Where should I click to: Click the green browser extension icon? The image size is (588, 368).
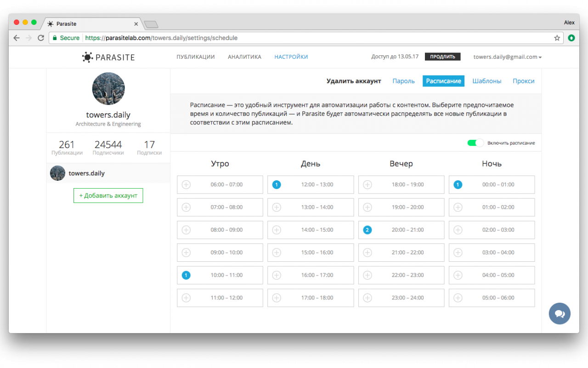click(571, 38)
